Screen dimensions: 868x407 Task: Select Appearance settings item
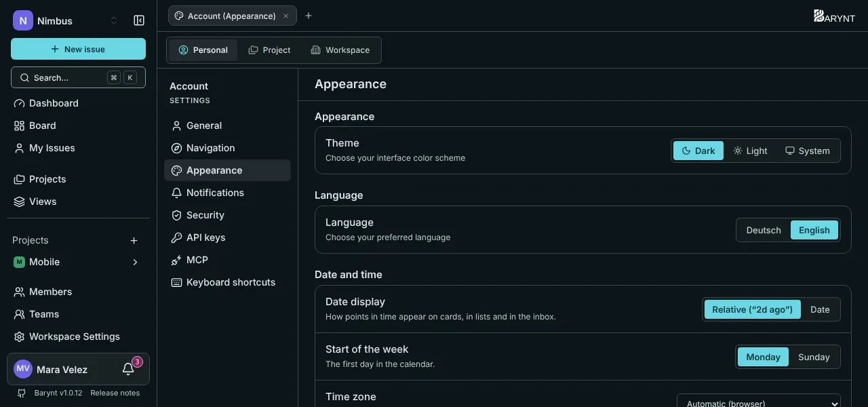click(227, 170)
